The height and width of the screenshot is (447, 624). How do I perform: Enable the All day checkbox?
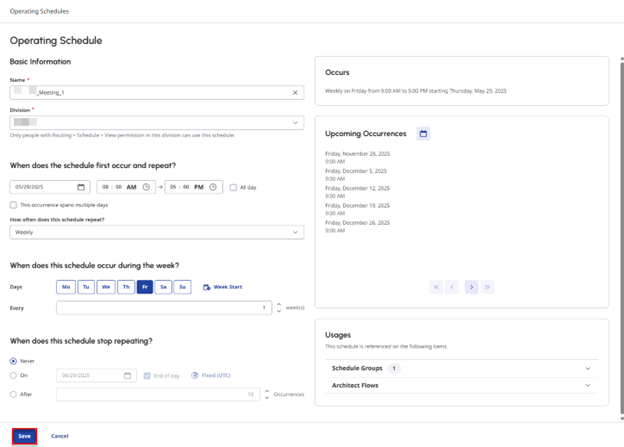pyautogui.click(x=233, y=187)
